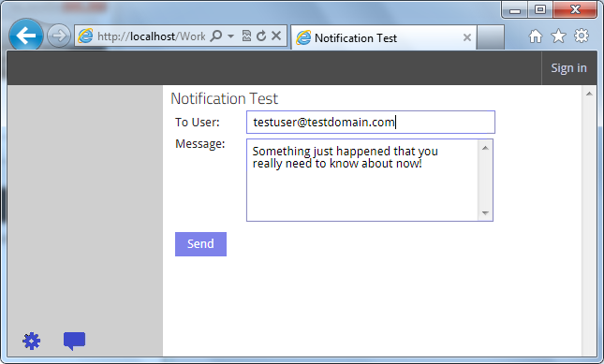This screenshot has height=364, width=604.
Task: Click the message box scroll up arrow
Action: (485, 148)
